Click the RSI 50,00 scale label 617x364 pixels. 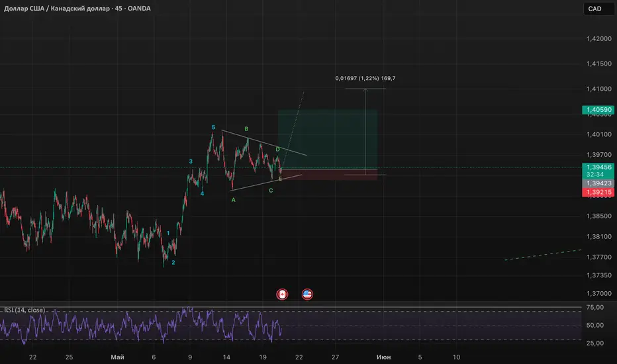tap(595, 325)
